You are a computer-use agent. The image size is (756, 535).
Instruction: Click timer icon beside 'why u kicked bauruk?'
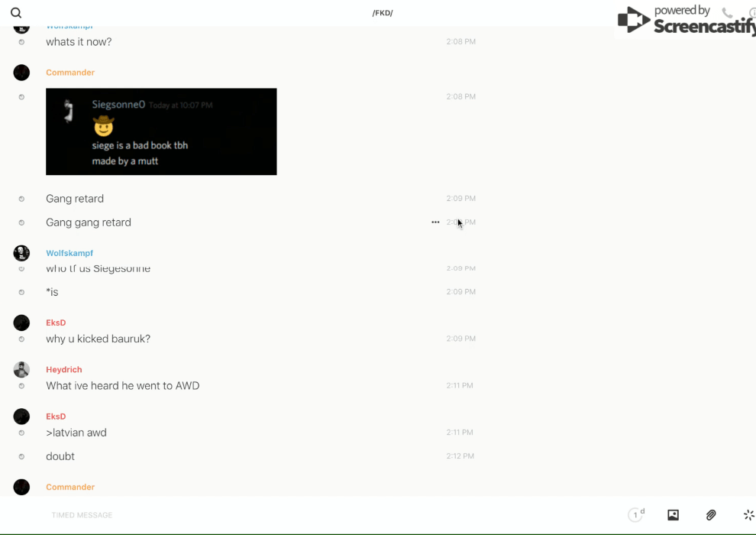pyautogui.click(x=21, y=339)
